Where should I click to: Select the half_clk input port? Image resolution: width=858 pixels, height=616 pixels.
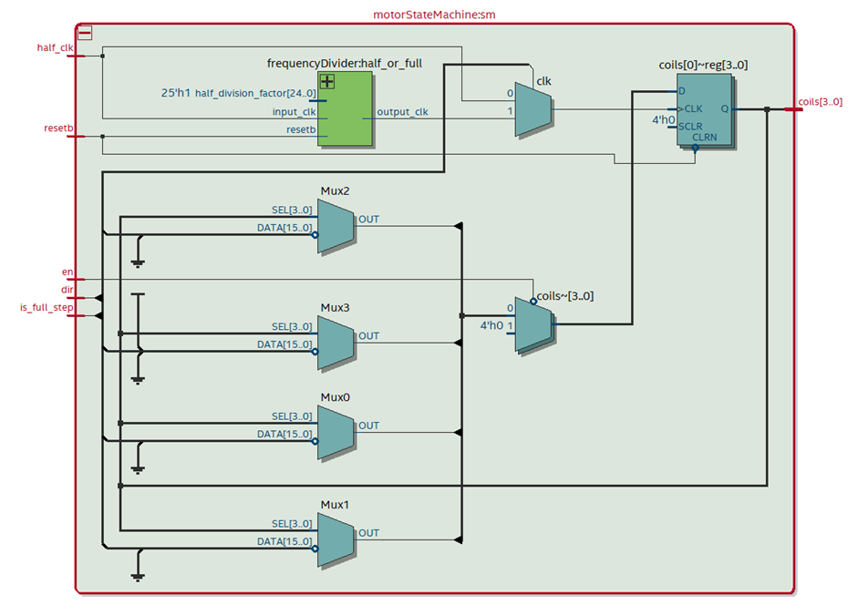(75, 56)
